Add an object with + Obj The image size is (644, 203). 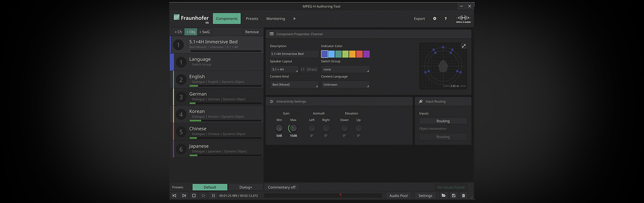(191, 32)
